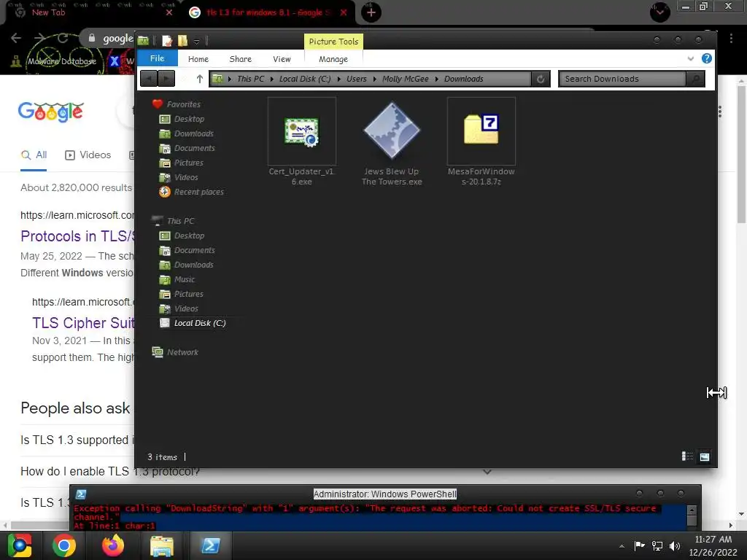Click 'Molly McGee' breadcrumb segment
747x560 pixels.
click(406, 79)
